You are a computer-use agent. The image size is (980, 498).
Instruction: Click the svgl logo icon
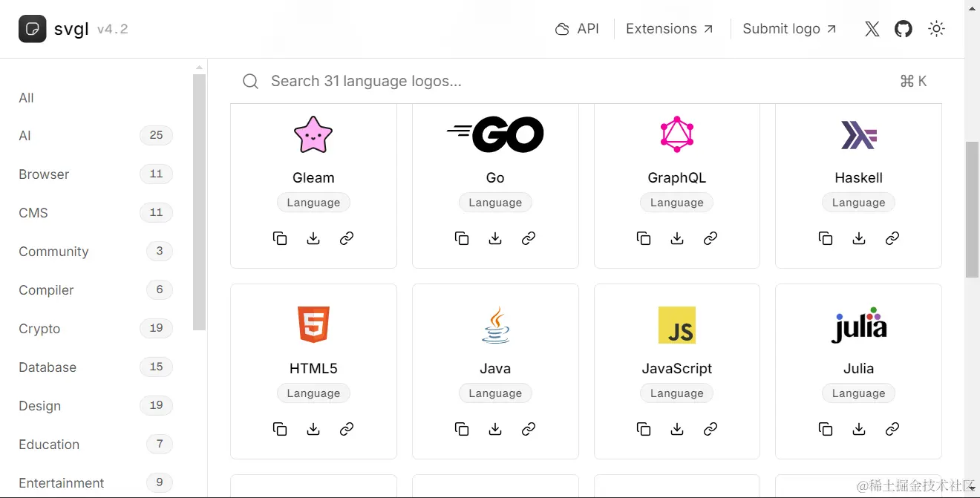(33, 29)
